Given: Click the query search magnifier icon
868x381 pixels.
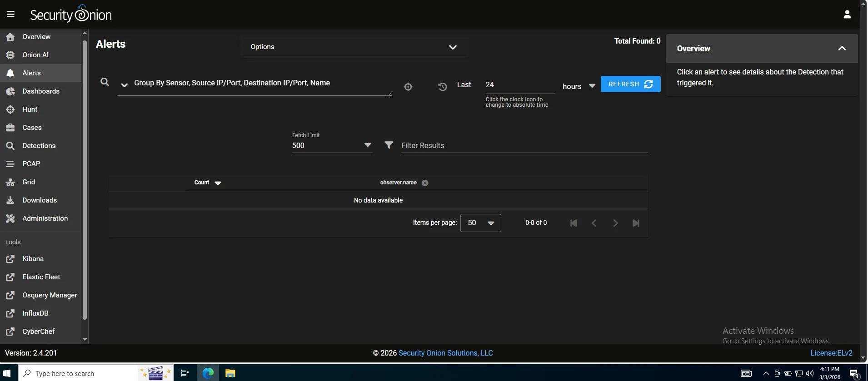Looking at the screenshot, I should coord(105,82).
